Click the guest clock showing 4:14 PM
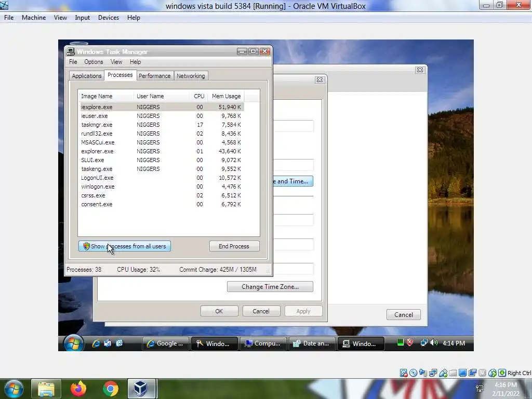Image resolution: width=532 pixels, height=399 pixels. coord(454,343)
